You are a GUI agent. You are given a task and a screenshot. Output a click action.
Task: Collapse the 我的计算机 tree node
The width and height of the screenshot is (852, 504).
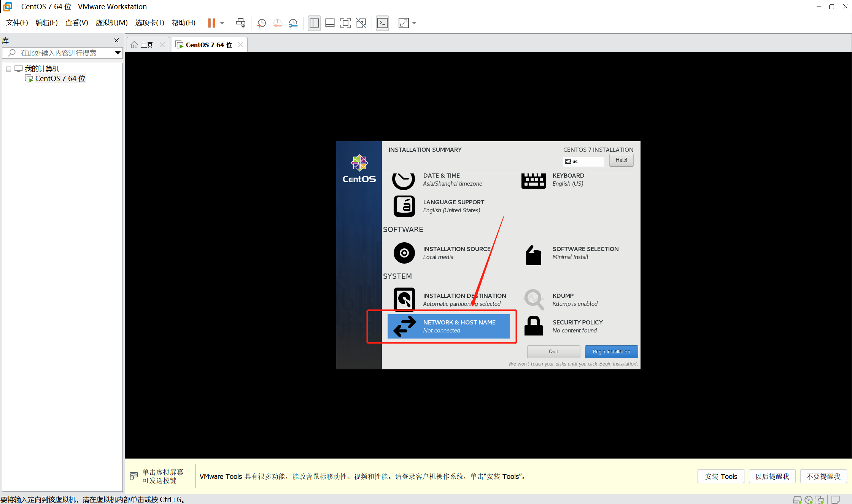(8, 68)
